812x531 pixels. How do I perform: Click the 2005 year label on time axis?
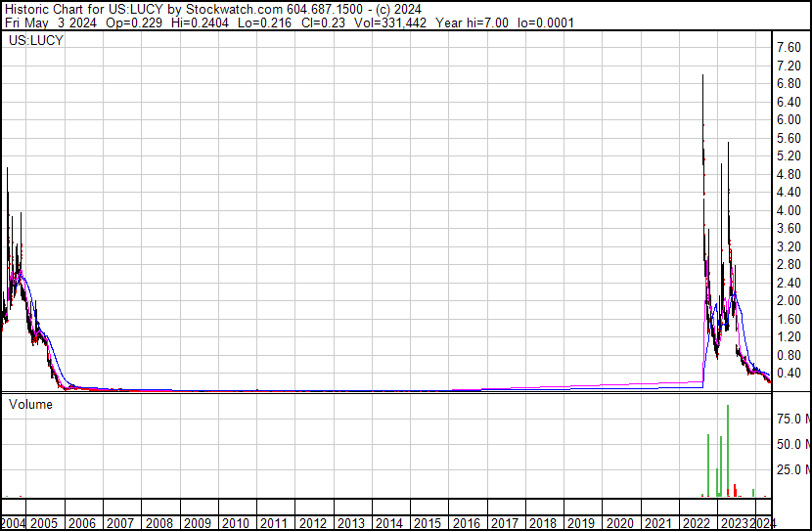coord(44,523)
